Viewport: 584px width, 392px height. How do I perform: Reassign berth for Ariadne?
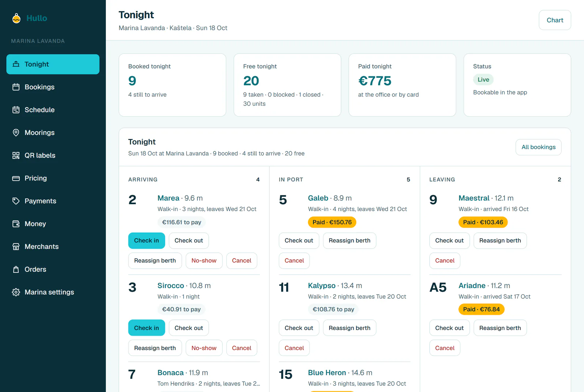(x=500, y=328)
